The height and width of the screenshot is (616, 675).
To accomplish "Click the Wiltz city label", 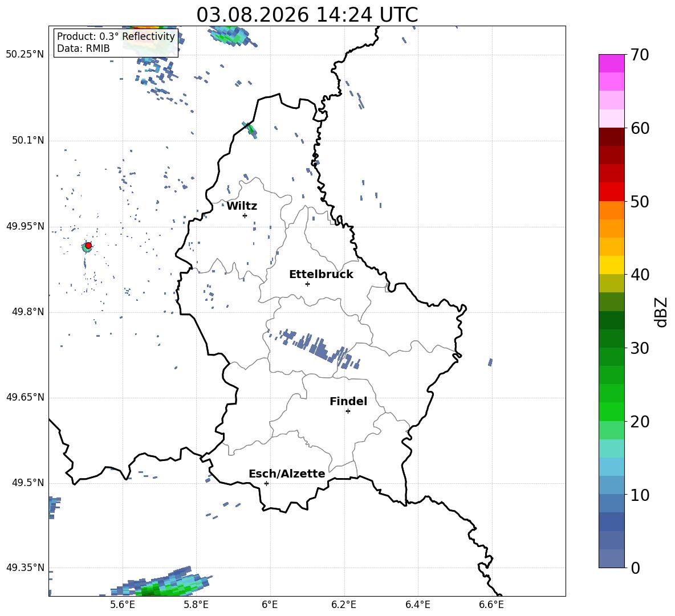I will (242, 206).
